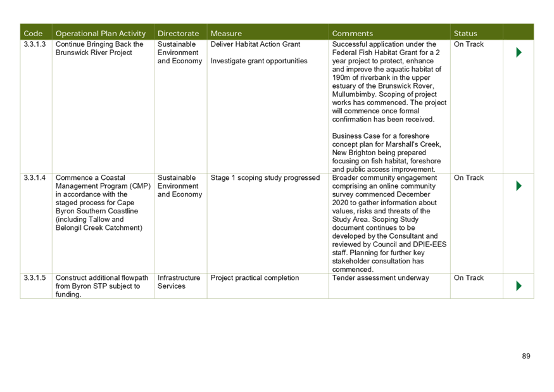The image size is (554, 392).
Task: Click the 'Broader community engagement' comment
Action: point(389,224)
